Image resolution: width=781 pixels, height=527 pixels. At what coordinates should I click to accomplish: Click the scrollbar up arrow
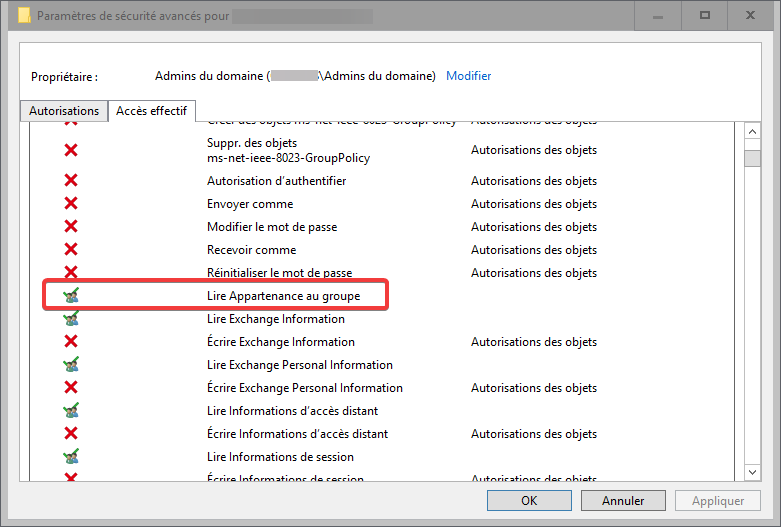[752, 132]
